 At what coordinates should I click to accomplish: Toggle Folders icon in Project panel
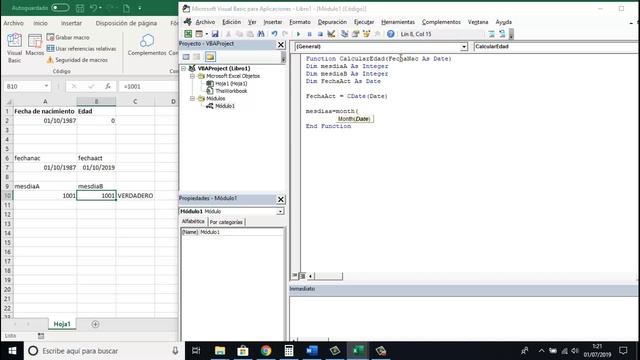coord(210,57)
